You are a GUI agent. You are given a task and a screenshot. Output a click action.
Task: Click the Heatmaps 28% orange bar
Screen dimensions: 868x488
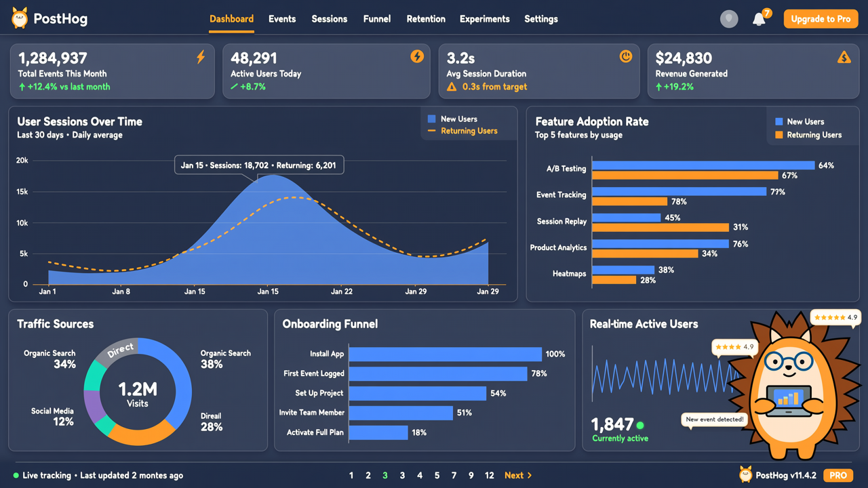click(614, 280)
